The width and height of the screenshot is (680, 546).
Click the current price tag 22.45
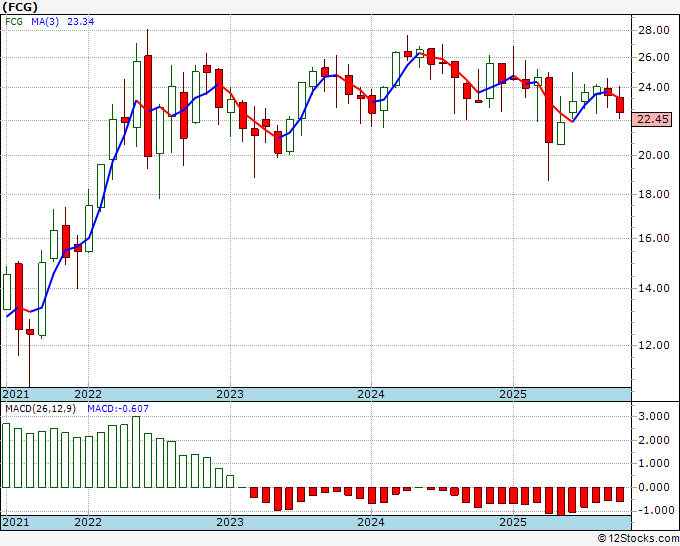(654, 119)
